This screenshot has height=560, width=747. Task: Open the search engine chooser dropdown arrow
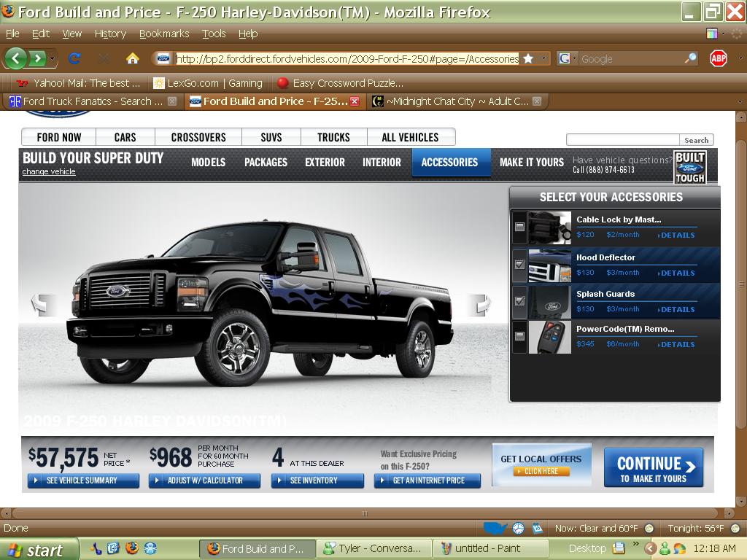pos(574,58)
